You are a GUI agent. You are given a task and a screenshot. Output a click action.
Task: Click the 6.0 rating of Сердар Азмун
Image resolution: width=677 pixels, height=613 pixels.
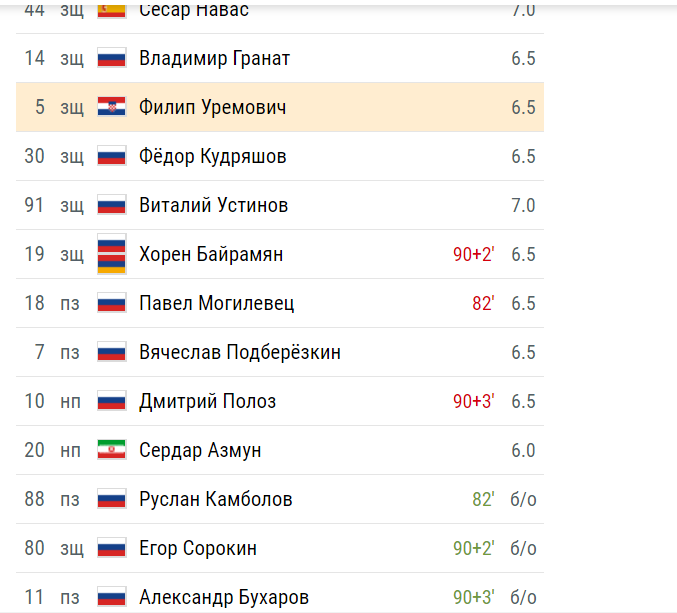(x=523, y=450)
